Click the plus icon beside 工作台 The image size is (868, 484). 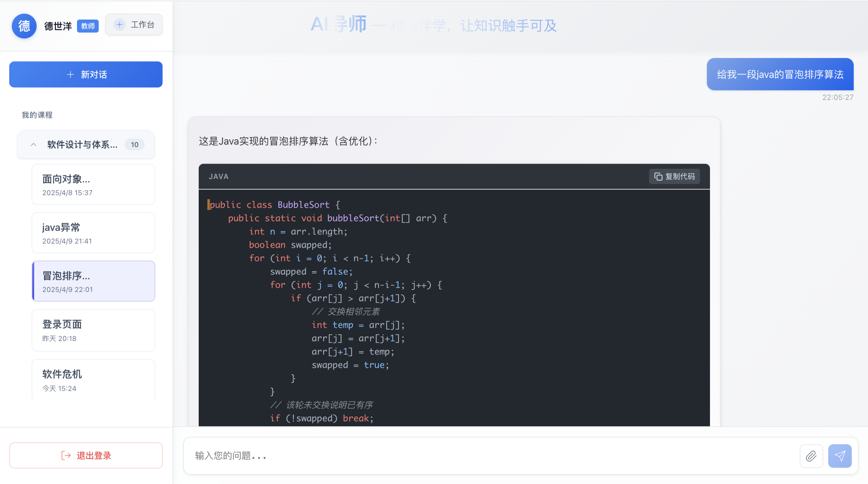click(x=119, y=24)
